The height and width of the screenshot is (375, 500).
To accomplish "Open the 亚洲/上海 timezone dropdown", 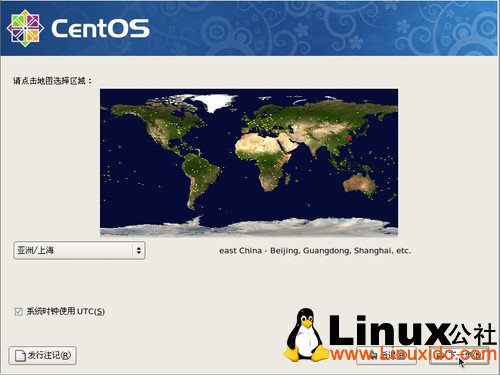I will click(x=79, y=250).
